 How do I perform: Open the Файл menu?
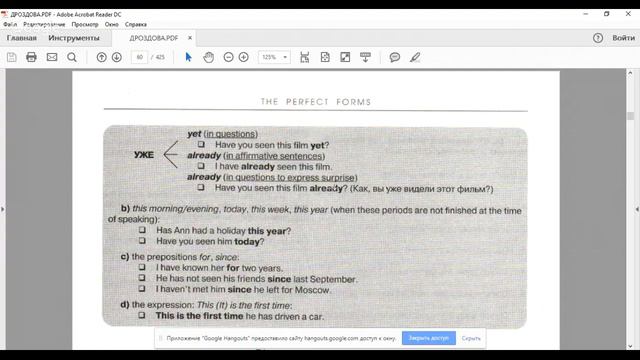[x=10, y=24]
